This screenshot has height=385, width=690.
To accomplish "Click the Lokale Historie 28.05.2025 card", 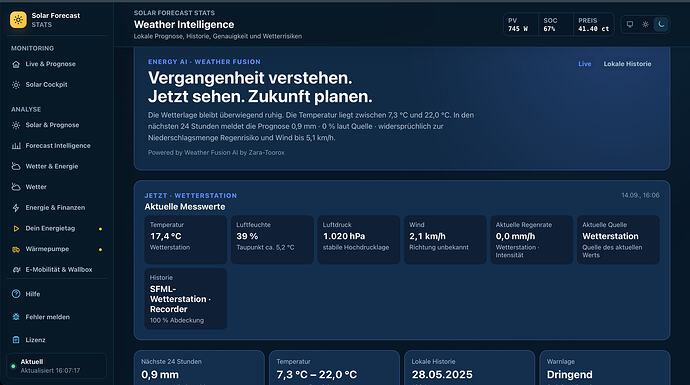I will tap(469, 368).
